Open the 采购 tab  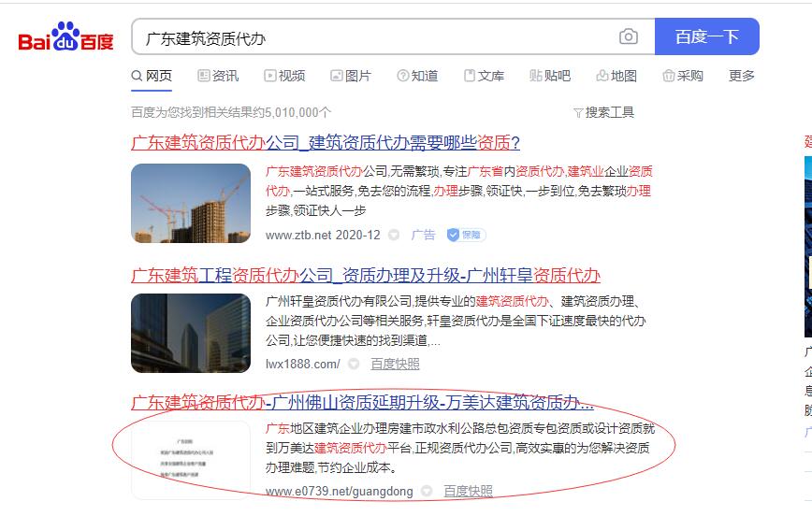pyautogui.click(x=683, y=76)
